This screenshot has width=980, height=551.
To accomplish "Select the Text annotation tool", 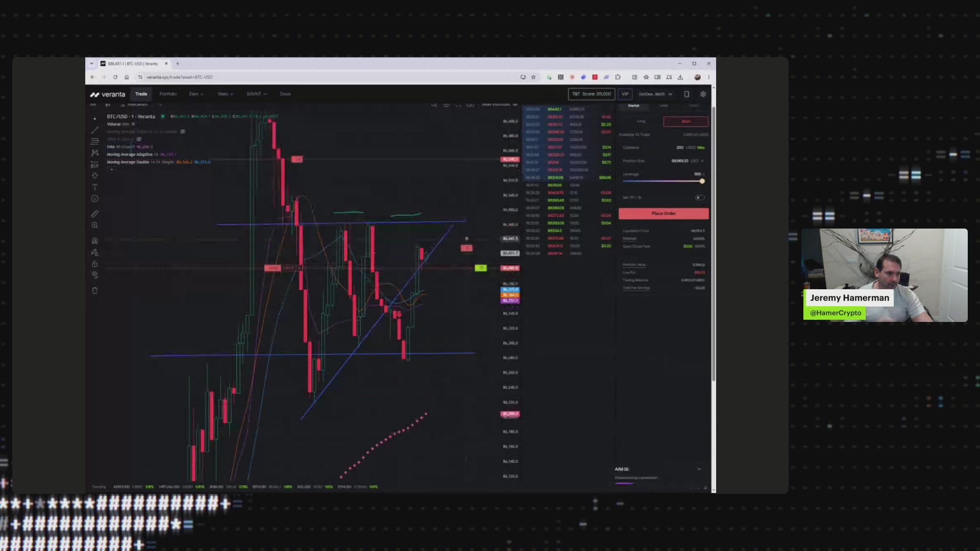I will (94, 187).
